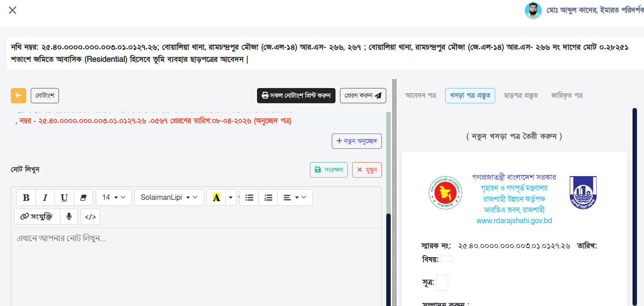Toggle bold formatting in note editor
The height and width of the screenshot is (306, 644).
point(26,198)
